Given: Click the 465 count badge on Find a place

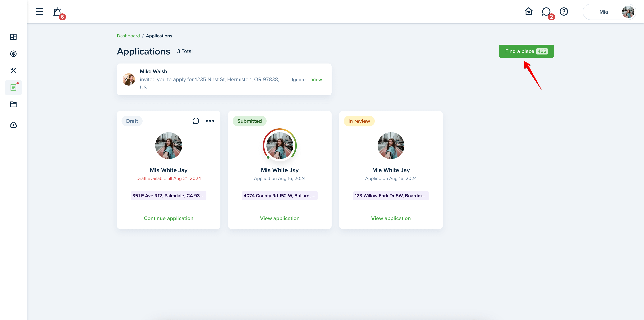Looking at the screenshot, I should (542, 51).
